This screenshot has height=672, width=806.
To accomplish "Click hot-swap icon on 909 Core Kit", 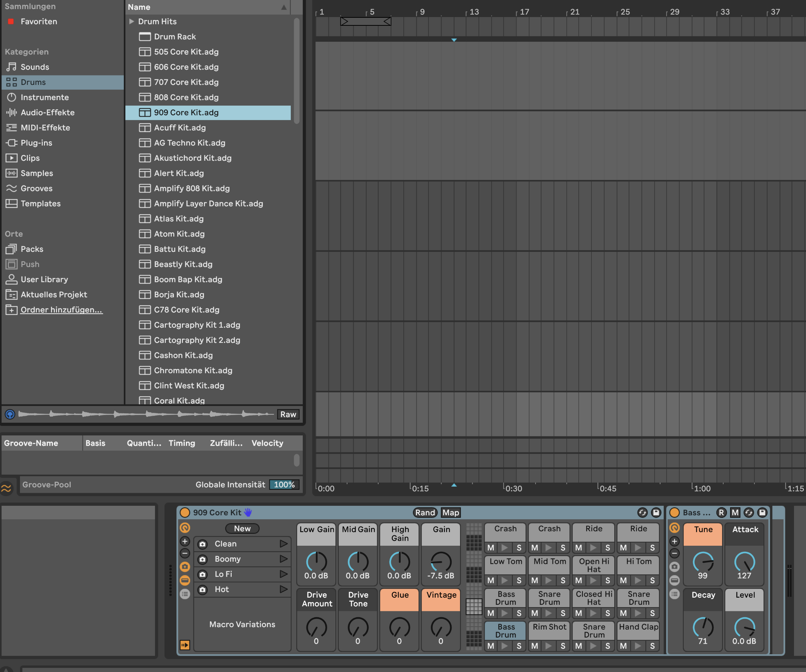I will pos(642,512).
